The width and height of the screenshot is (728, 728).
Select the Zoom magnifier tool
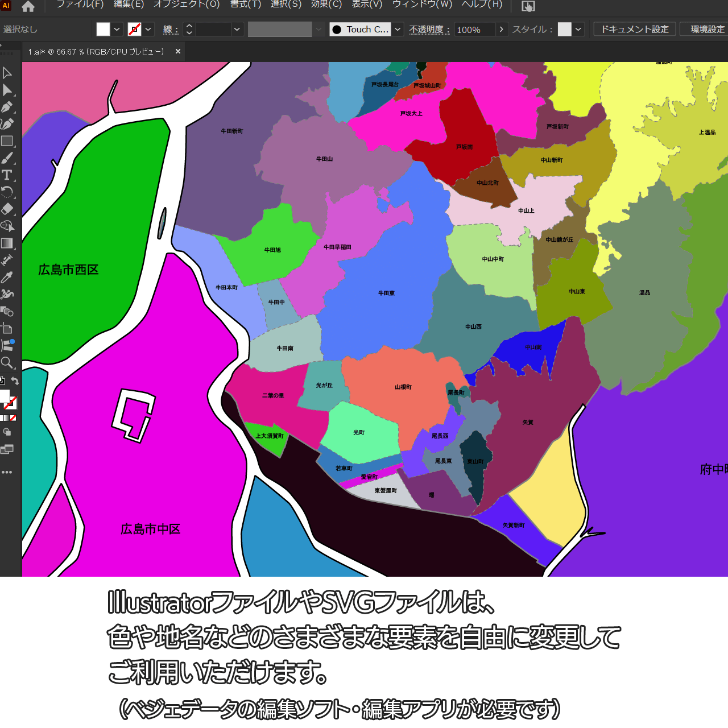7,362
